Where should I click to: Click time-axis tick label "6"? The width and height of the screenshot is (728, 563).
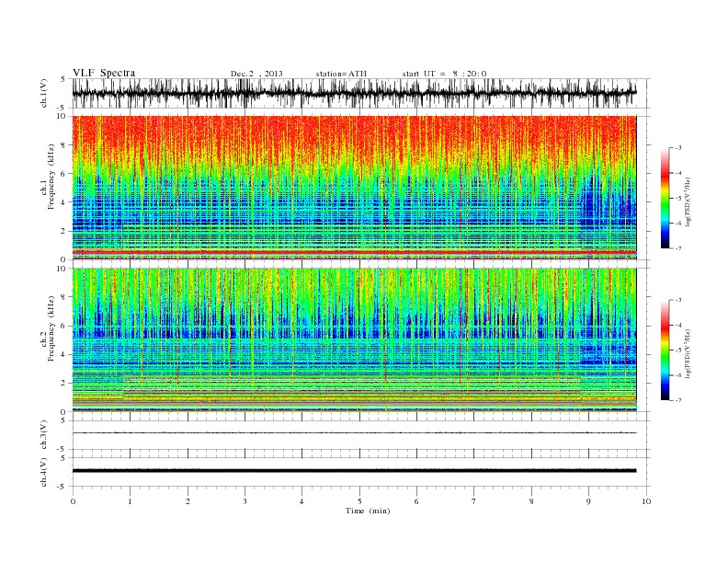coord(416,501)
